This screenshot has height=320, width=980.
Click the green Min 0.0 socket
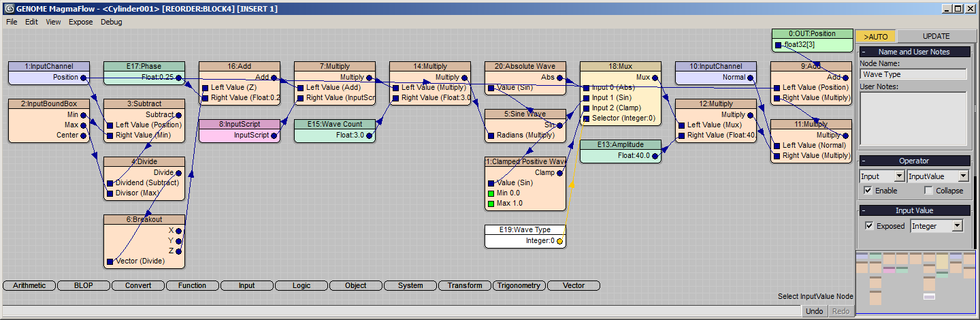tap(491, 193)
